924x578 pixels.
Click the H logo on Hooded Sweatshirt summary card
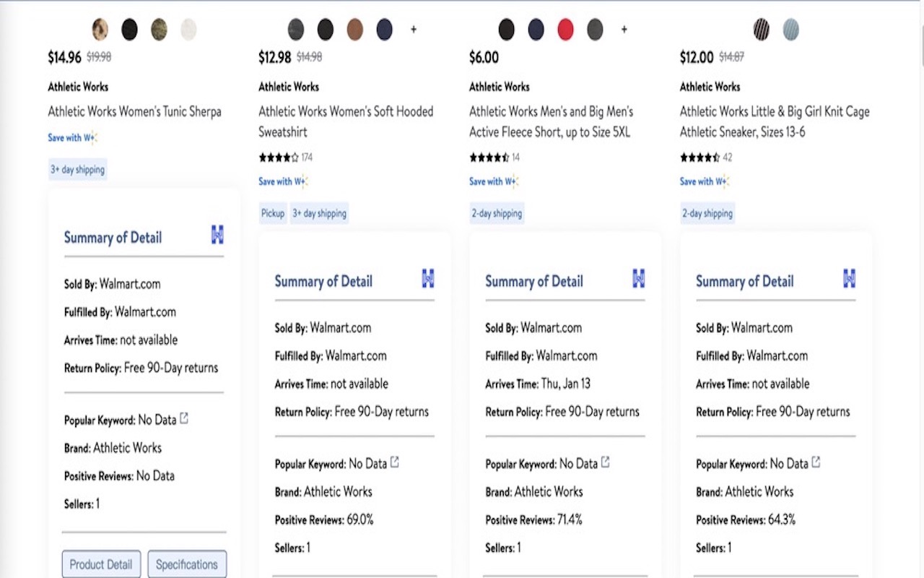click(428, 280)
